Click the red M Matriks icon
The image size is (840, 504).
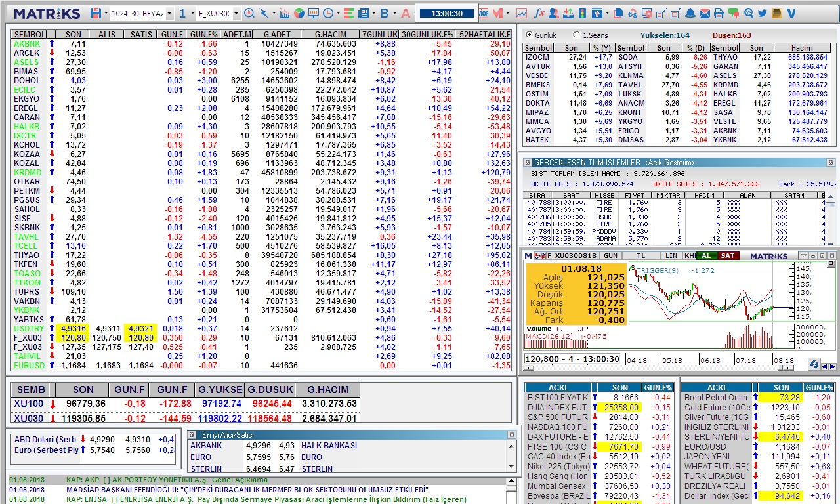pyautogui.click(x=497, y=13)
